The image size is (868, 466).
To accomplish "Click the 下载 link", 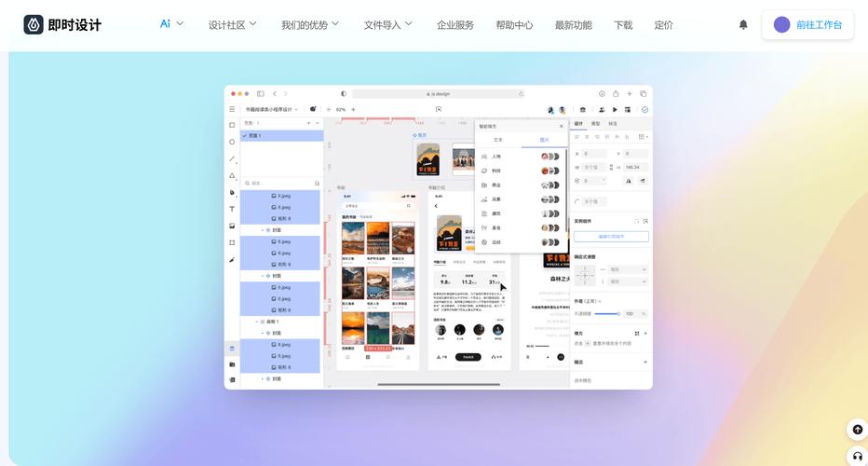I will (623, 25).
